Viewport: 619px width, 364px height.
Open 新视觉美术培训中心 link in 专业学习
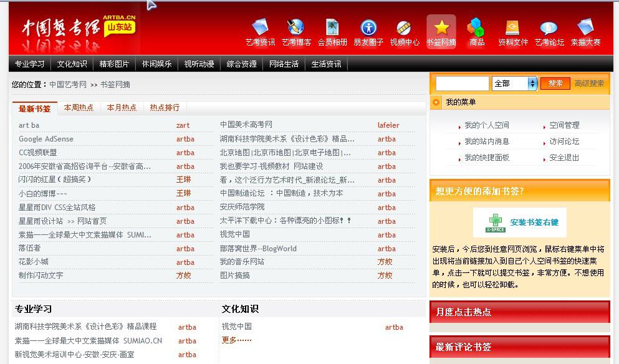point(74,355)
